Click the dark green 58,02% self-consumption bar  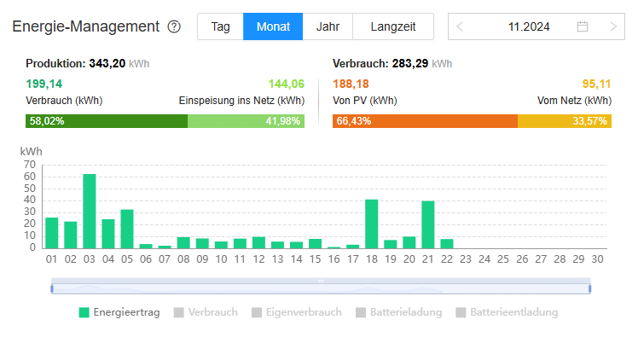coord(107,121)
